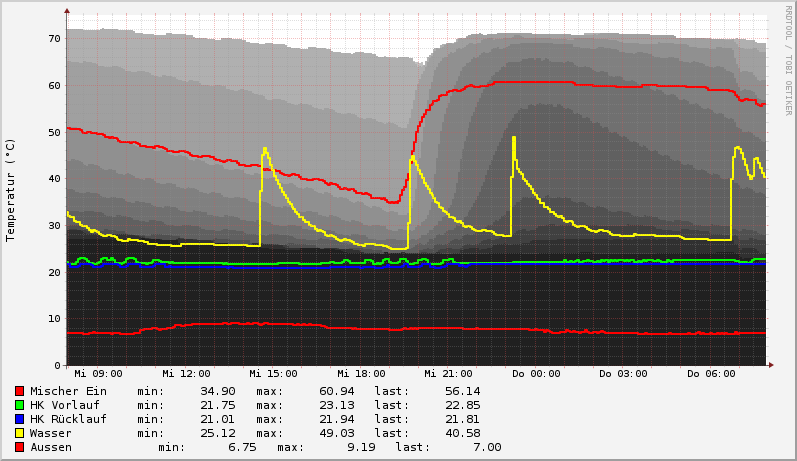Click the yellow Wasser legend swatch
The image size is (797, 461).
click(19, 433)
